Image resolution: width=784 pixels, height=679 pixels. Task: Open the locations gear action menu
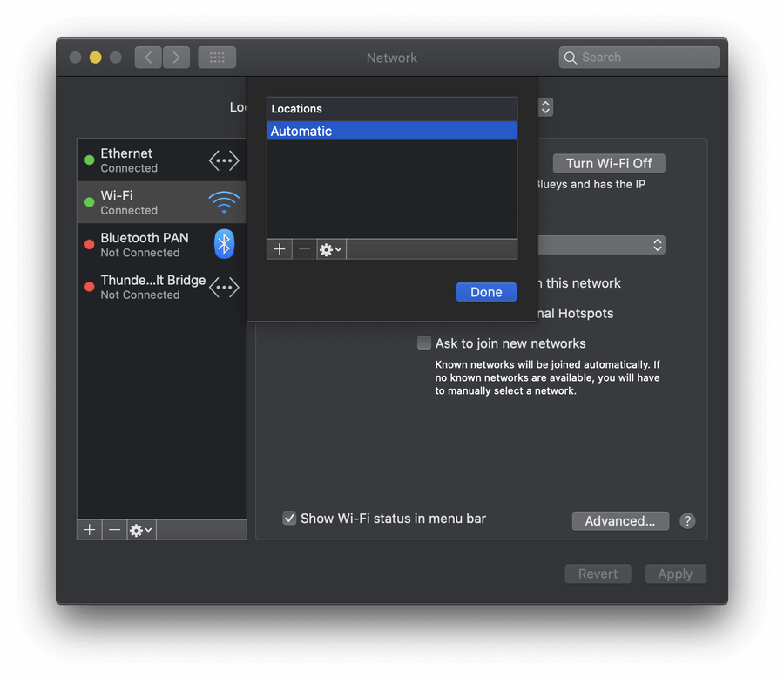coord(331,249)
